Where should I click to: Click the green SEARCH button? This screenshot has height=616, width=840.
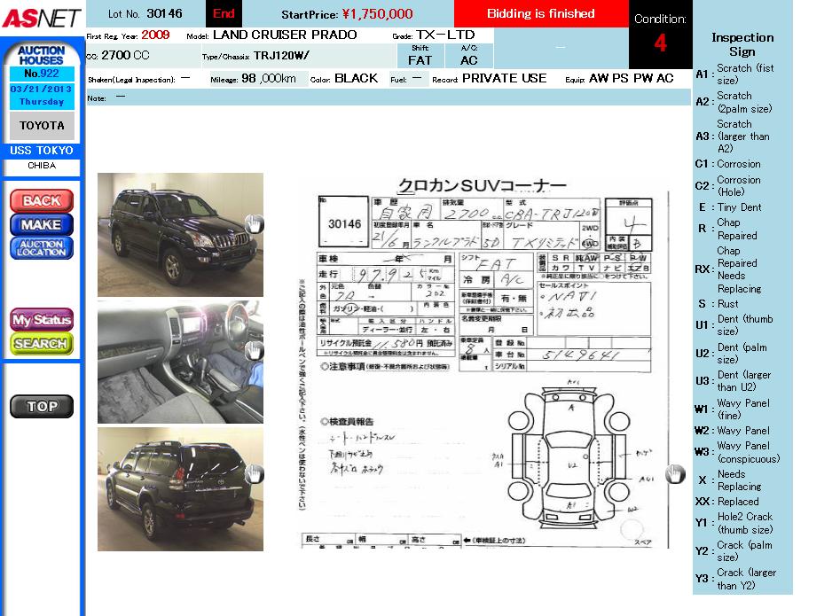[42, 344]
